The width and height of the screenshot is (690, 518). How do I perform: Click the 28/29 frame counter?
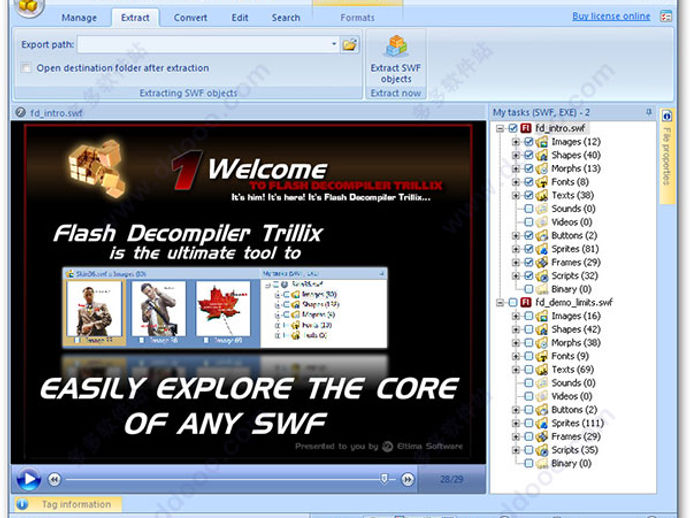(451, 479)
